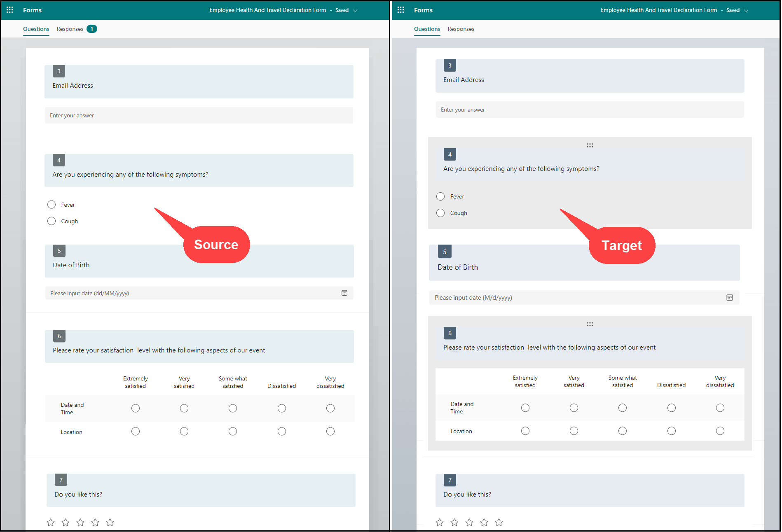Open the app launcher waffle icon top left
This screenshot has height=532, width=782.
(x=9, y=10)
